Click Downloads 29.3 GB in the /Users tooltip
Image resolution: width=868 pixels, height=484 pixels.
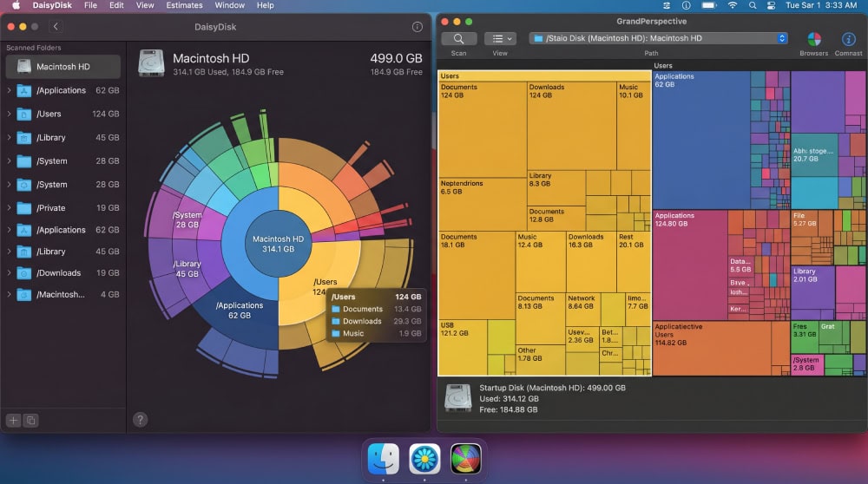point(377,322)
